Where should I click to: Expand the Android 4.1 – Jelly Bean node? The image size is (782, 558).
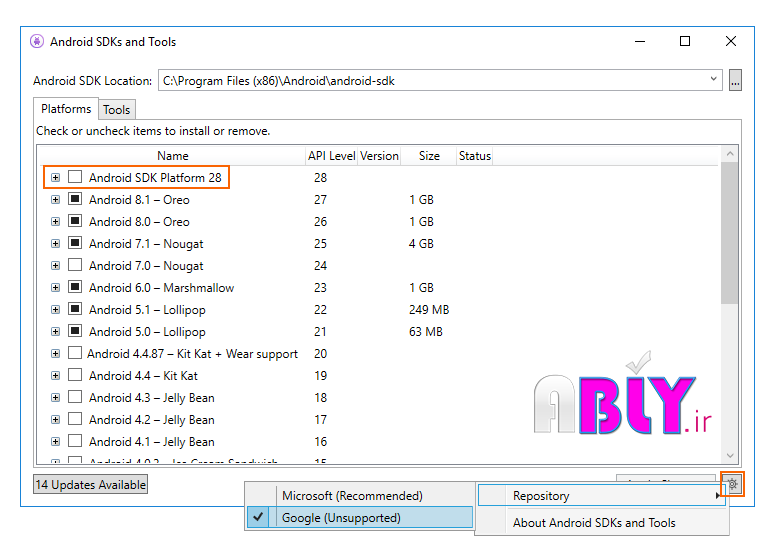[x=55, y=441]
